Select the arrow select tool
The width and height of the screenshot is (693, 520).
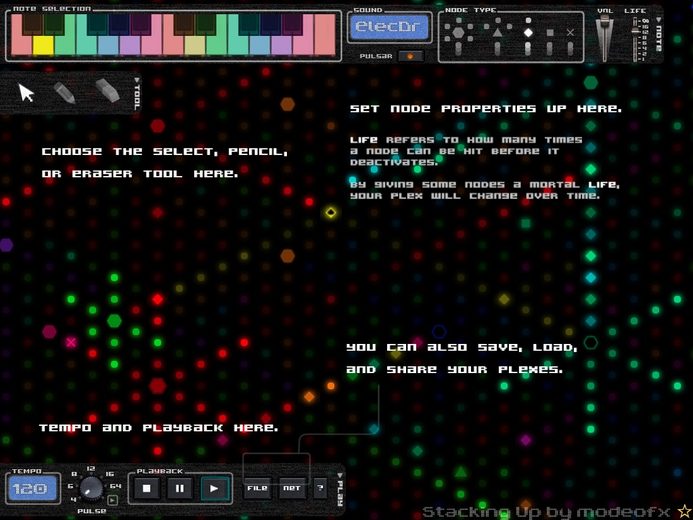tap(26, 93)
